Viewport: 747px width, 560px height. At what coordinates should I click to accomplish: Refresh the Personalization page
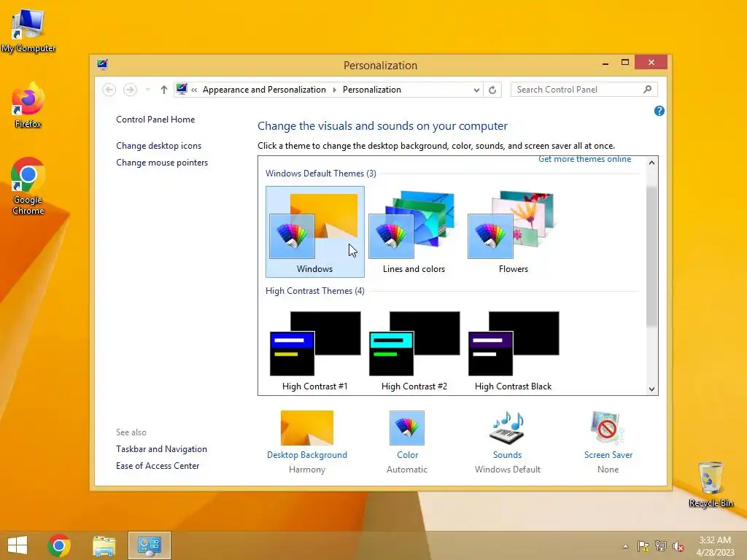pos(492,90)
